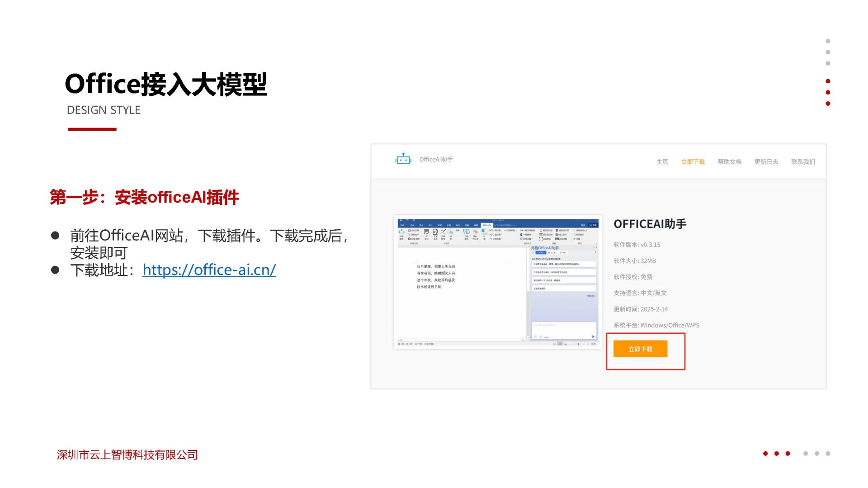Click the blue send arrow in chat panel
Image resolution: width=868 pixels, height=488 pixels.
(593, 336)
